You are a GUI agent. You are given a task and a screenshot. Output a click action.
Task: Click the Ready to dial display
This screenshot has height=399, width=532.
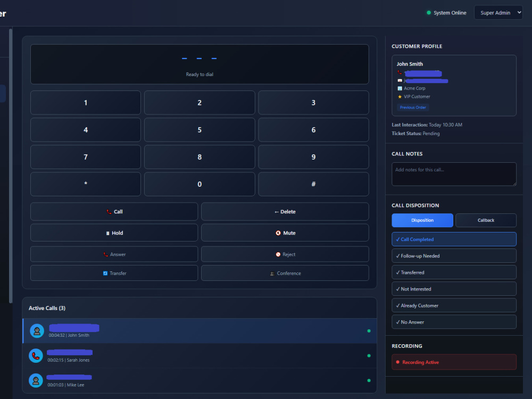tap(199, 64)
